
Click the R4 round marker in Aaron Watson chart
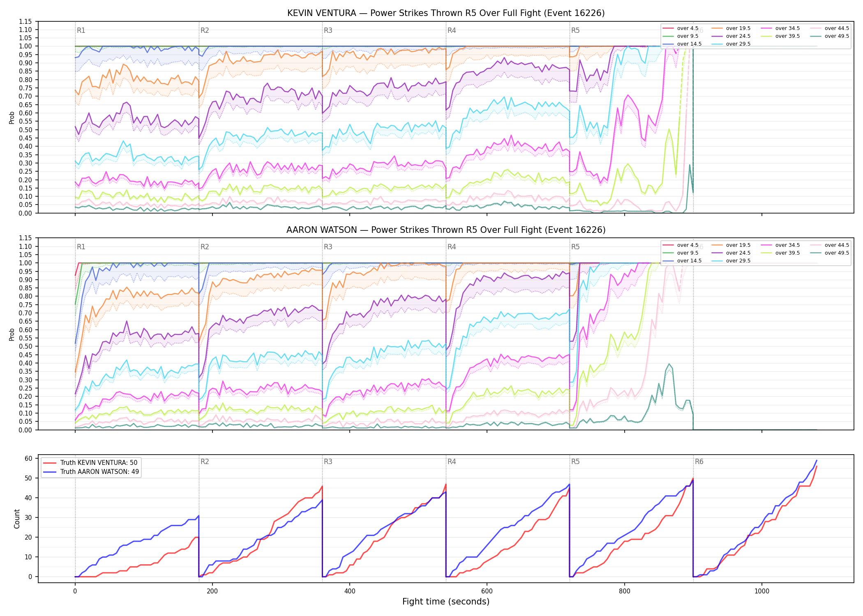pyautogui.click(x=452, y=247)
